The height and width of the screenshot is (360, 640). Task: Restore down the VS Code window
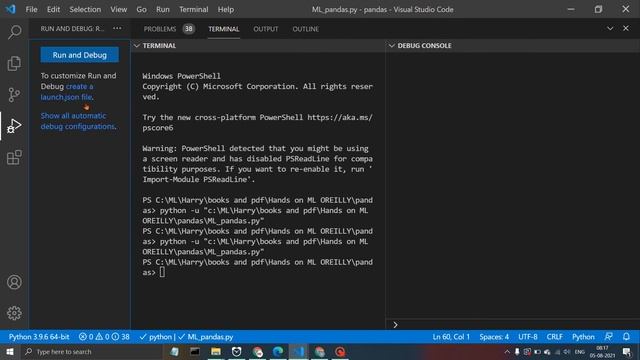598,9
